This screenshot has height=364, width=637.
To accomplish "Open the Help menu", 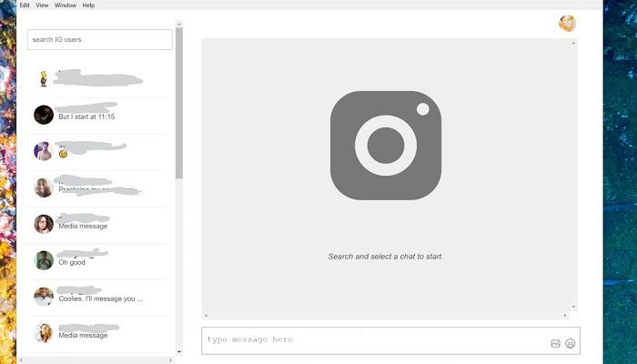I will point(88,5).
